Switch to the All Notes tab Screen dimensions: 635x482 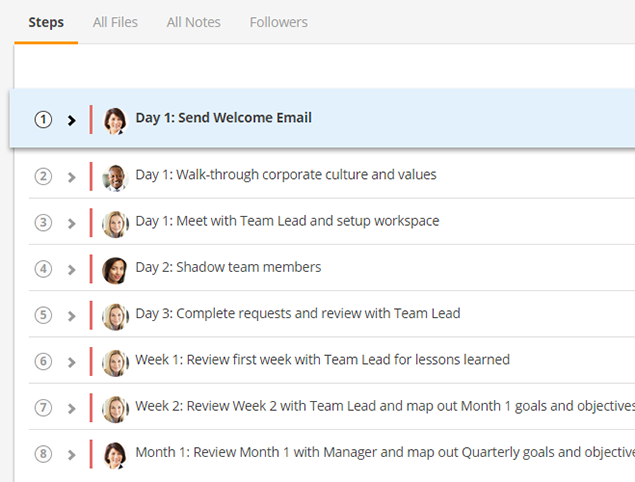coord(194,22)
